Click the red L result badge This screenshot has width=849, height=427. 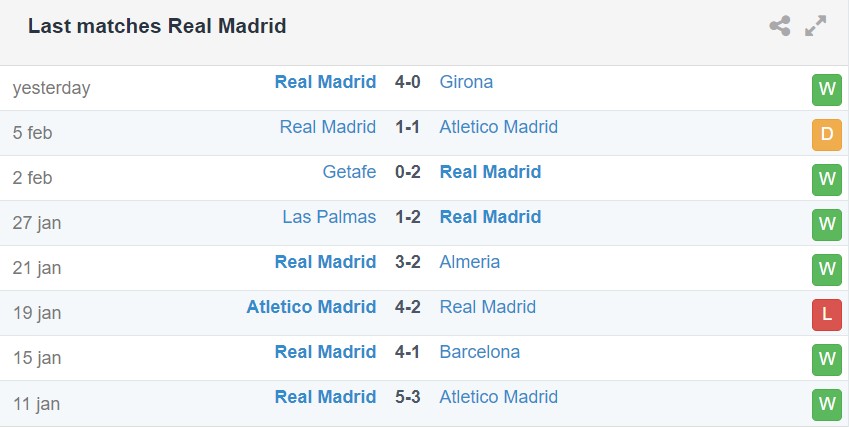point(826,314)
